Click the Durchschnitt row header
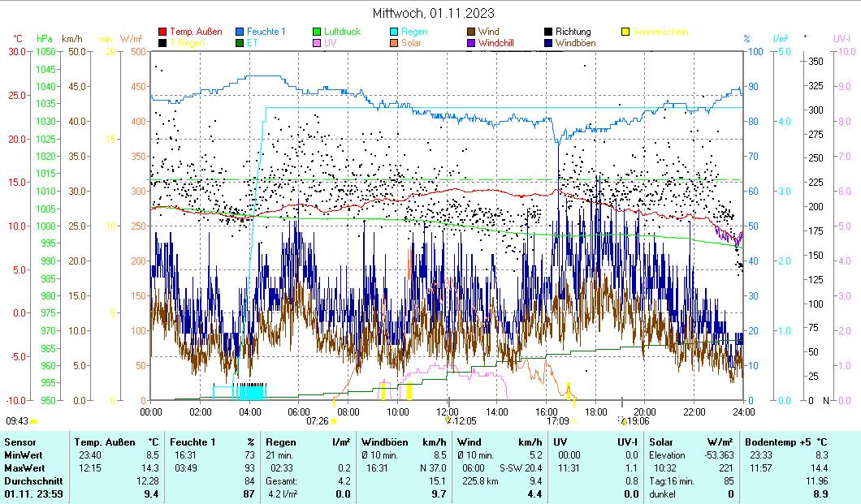The width and height of the screenshot is (861, 504). point(33,481)
